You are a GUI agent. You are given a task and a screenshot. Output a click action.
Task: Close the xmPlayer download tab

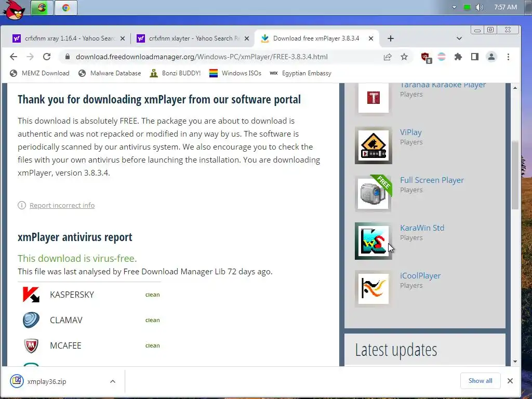tap(371, 38)
